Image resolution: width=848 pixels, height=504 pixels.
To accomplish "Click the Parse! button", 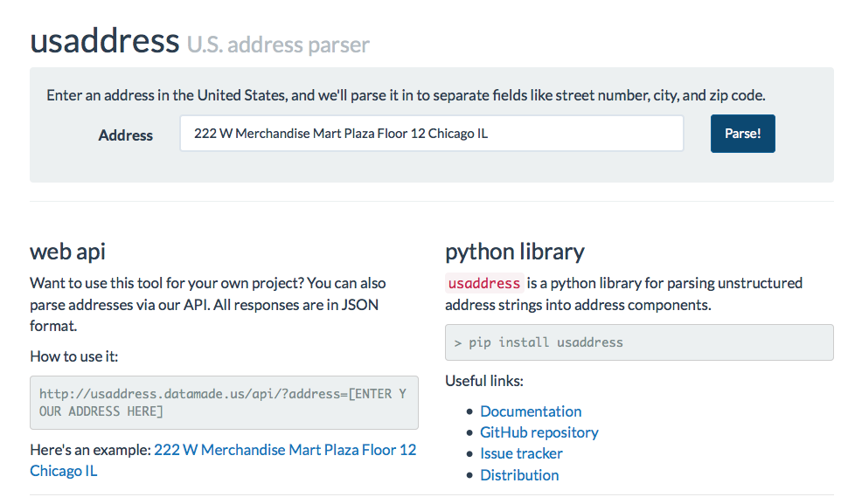I will [742, 134].
